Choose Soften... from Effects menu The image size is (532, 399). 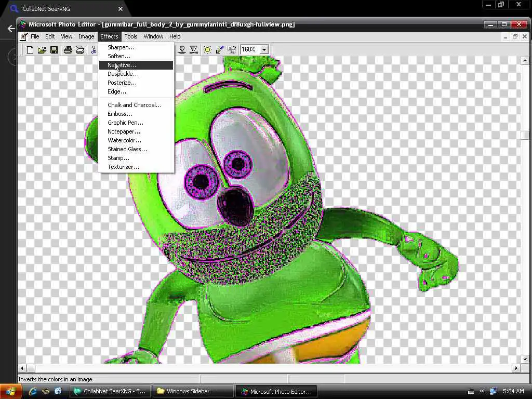pos(136,56)
